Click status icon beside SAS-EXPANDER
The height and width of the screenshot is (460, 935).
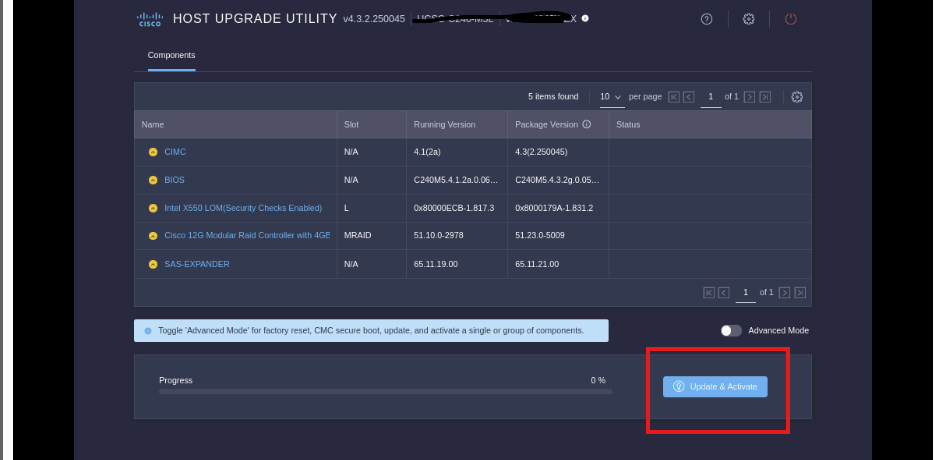coord(153,264)
